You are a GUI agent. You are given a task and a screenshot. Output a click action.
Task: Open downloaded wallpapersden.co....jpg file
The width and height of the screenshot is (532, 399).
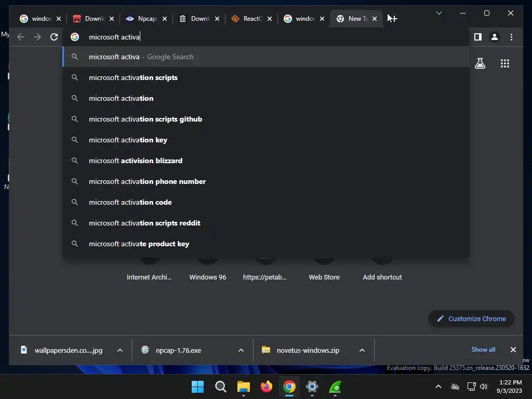63,350
